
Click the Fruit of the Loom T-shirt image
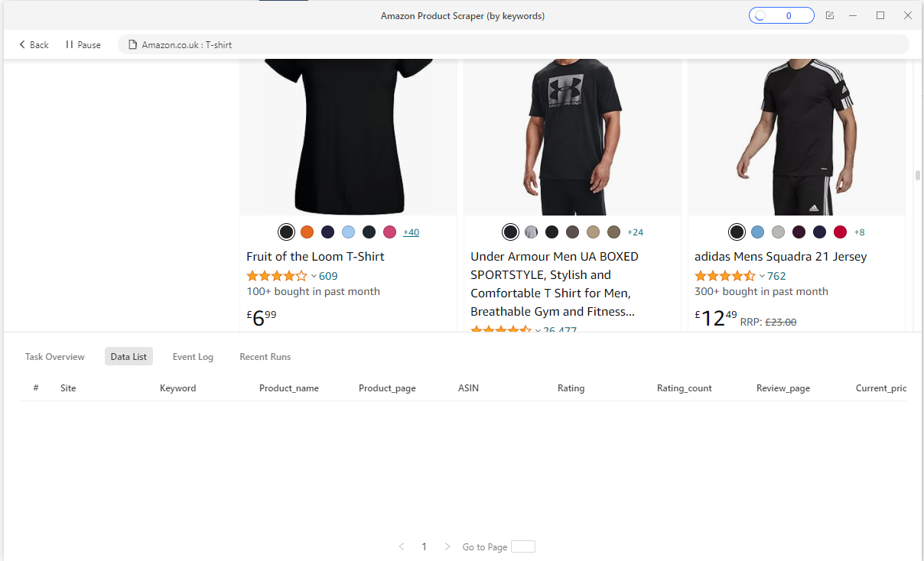coord(349,138)
